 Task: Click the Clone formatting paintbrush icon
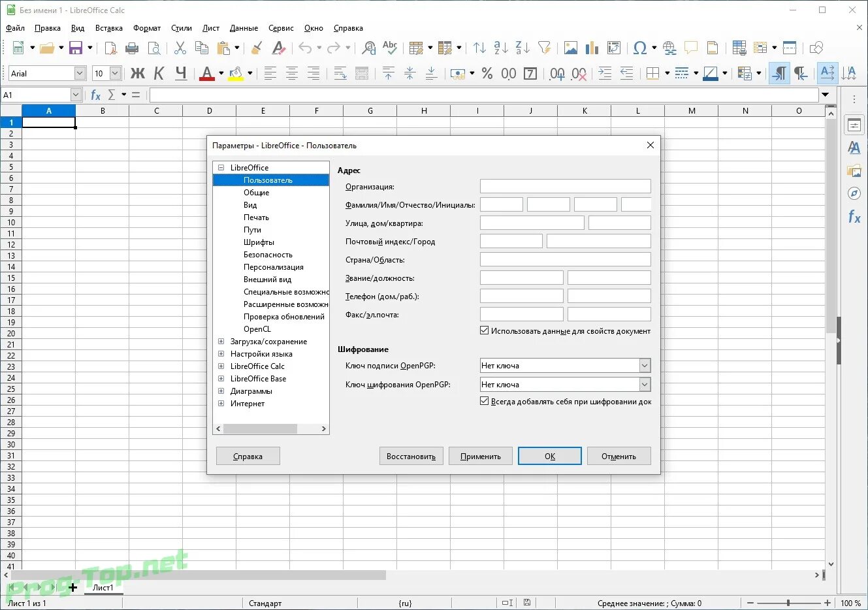click(257, 48)
